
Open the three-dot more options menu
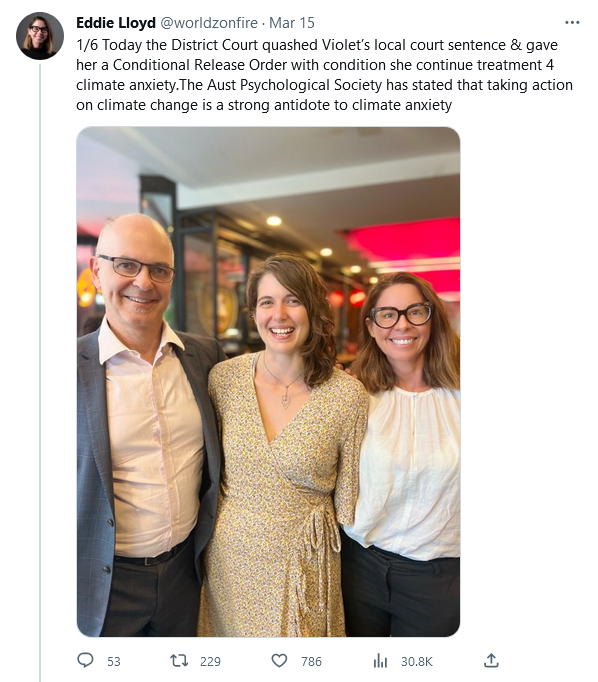tap(572, 22)
